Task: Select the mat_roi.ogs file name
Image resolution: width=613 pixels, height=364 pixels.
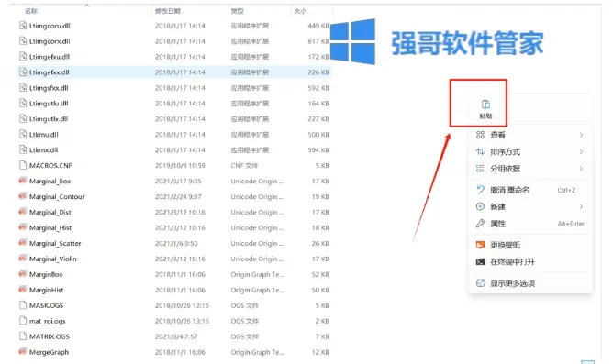Action: [x=48, y=321]
